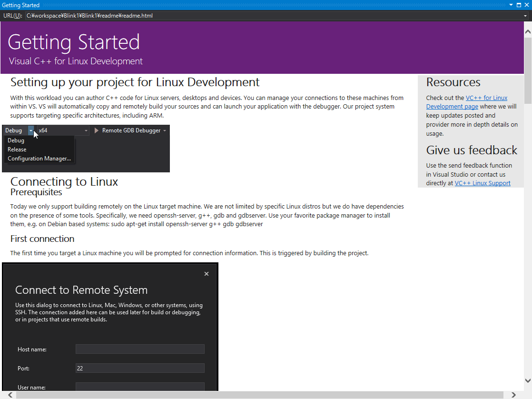Expand the Remote GDB Debugger options arrow
The height and width of the screenshot is (399, 532).
165,130
